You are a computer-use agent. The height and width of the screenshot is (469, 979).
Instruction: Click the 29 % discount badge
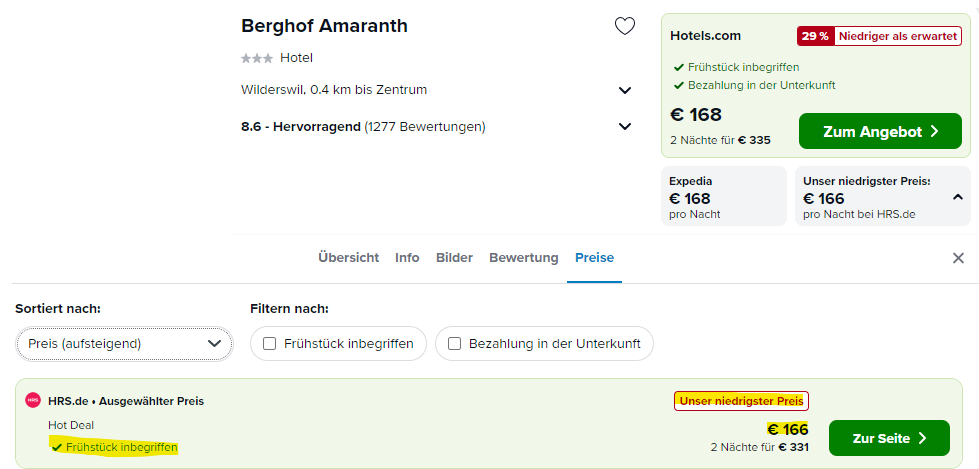[815, 36]
